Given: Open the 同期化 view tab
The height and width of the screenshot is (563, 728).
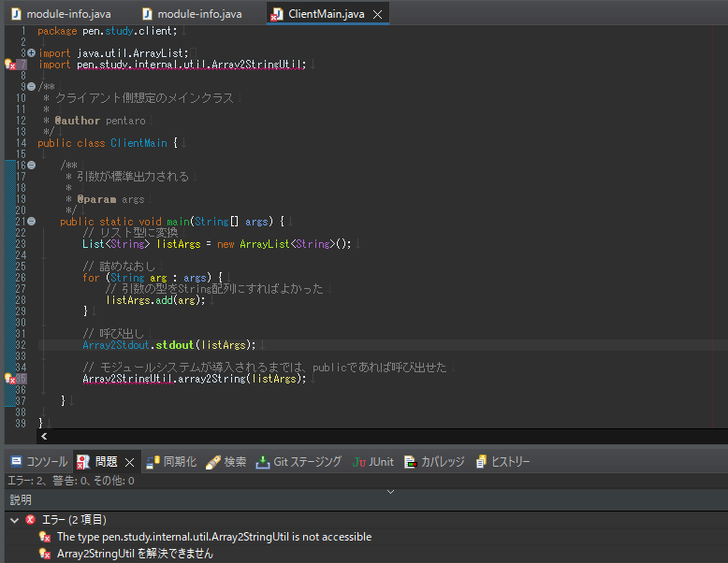Looking at the screenshot, I should click(171, 462).
